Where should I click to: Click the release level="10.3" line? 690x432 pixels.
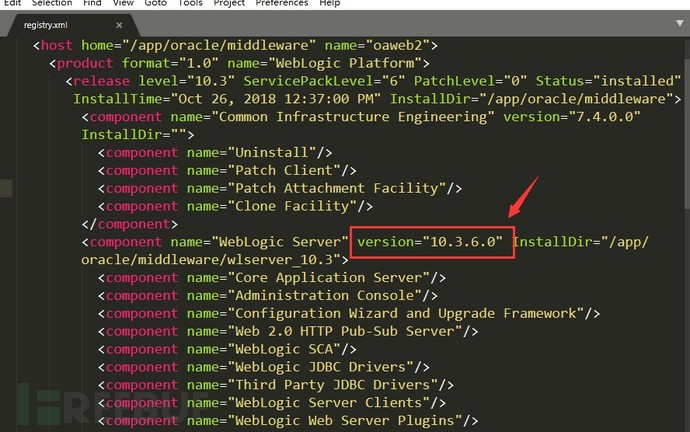point(373,81)
